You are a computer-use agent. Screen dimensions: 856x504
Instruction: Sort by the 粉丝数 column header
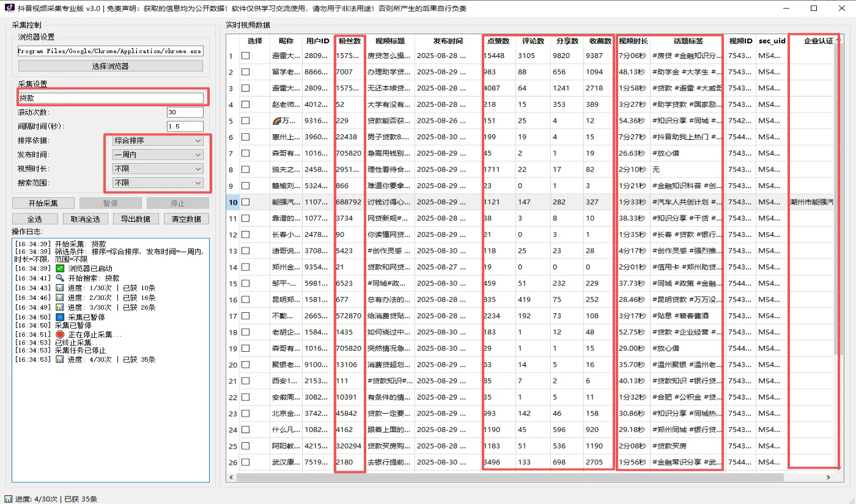(350, 41)
